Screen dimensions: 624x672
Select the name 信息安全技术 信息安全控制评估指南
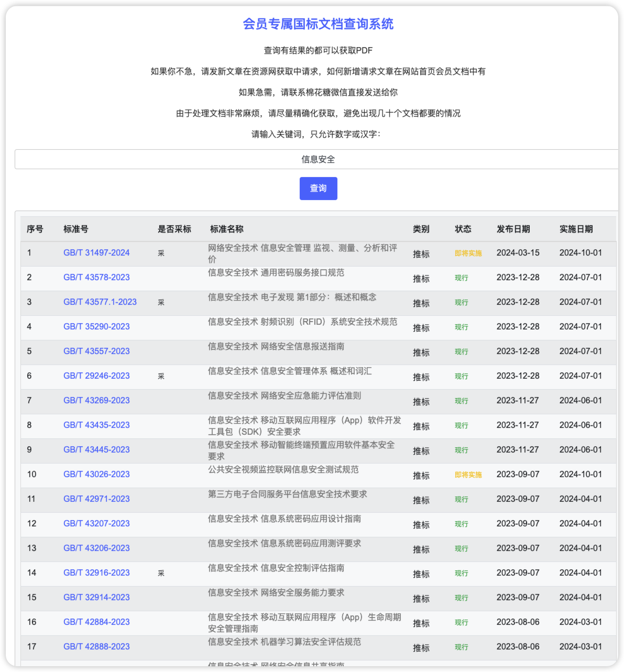click(x=276, y=568)
